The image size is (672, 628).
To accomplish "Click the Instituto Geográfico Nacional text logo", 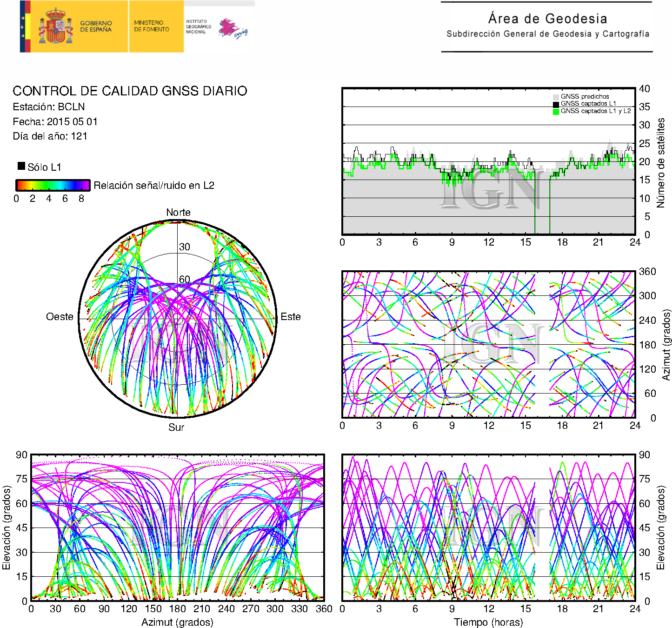I will pos(198,27).
